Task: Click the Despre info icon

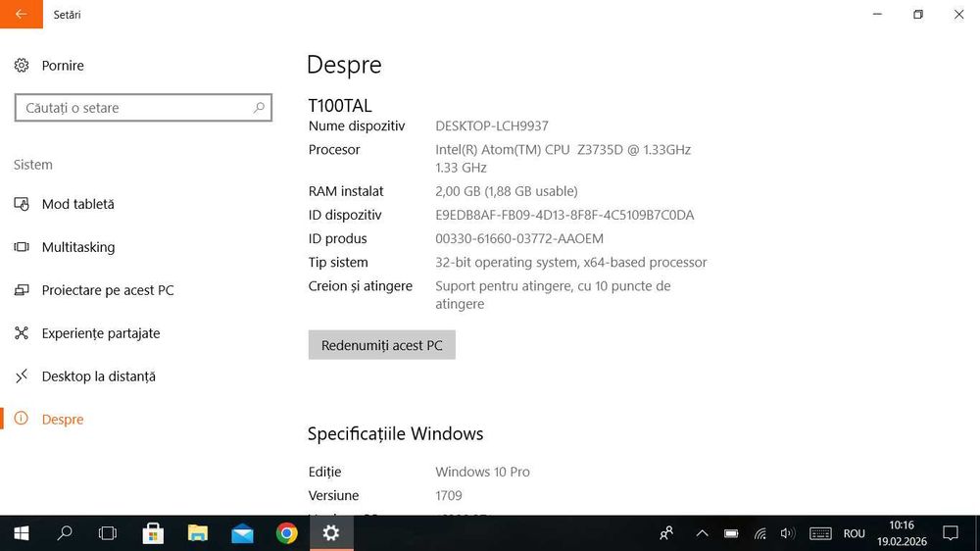Action: [22, 419]
